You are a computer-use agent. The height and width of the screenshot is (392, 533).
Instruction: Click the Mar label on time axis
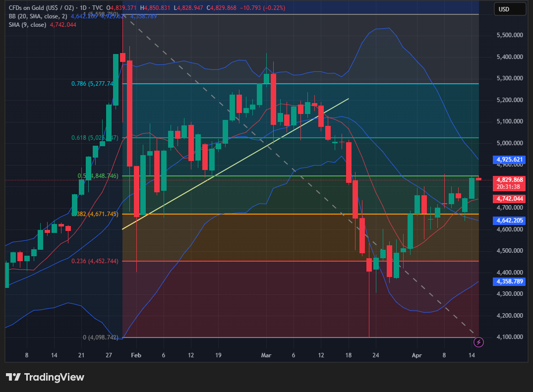coord(266,355)
